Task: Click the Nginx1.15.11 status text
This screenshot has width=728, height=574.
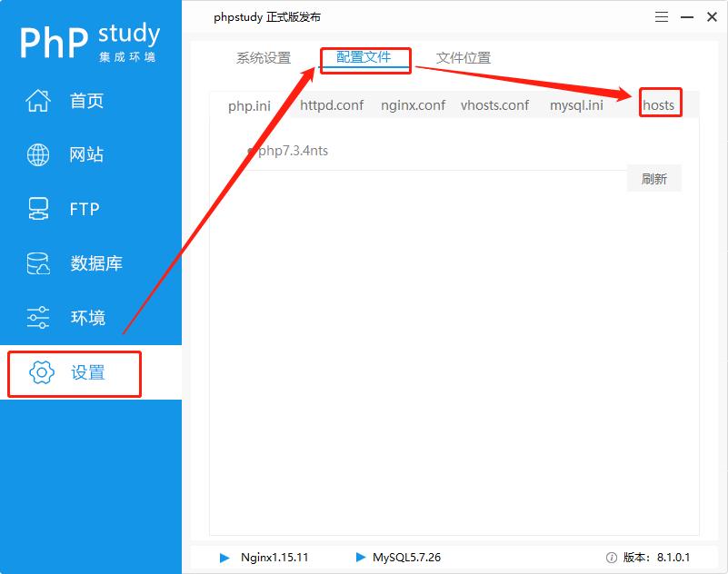Action: click(x=274, y=558)
